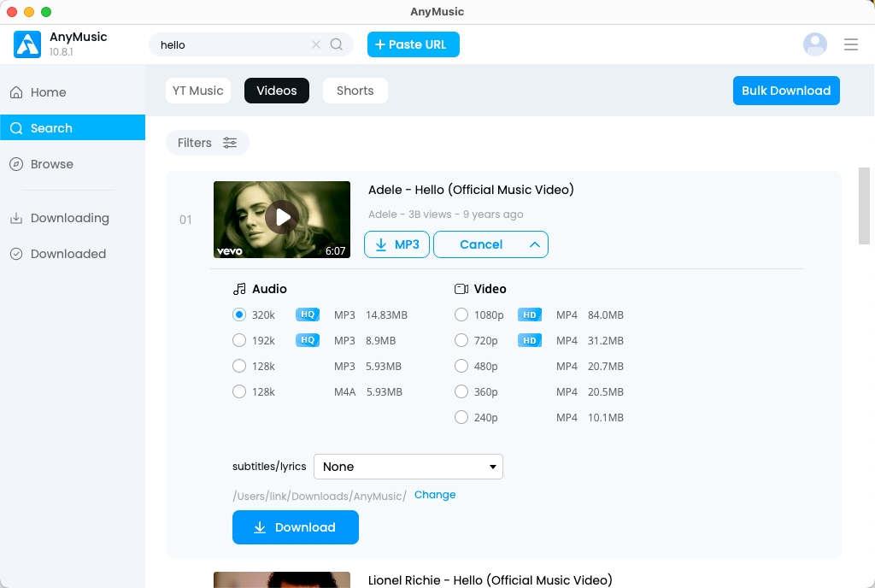Click the Change download folder link
875x588 pixels.
coord(435,495)
